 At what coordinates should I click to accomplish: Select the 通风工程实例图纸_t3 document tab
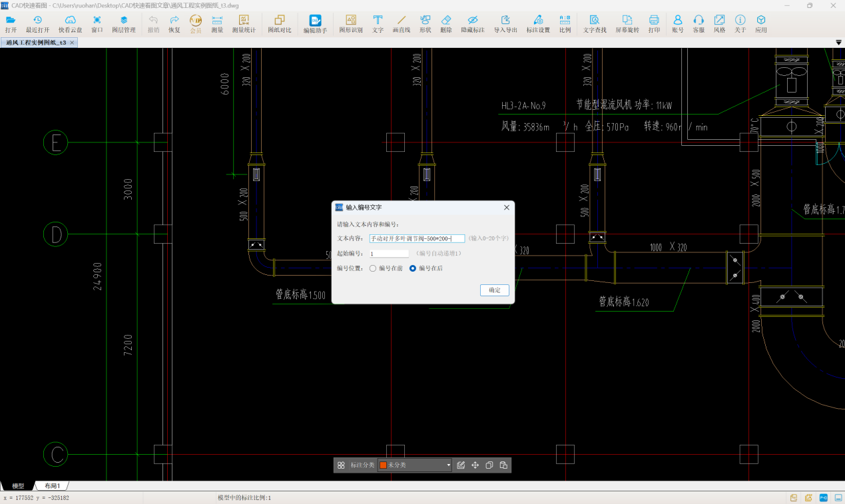(x=37, y=43)
